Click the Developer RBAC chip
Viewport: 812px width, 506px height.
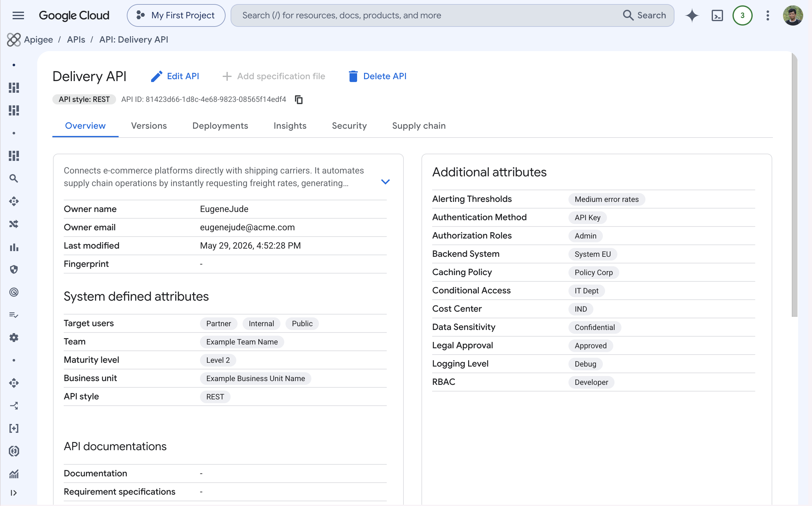(x=591, y=382)
